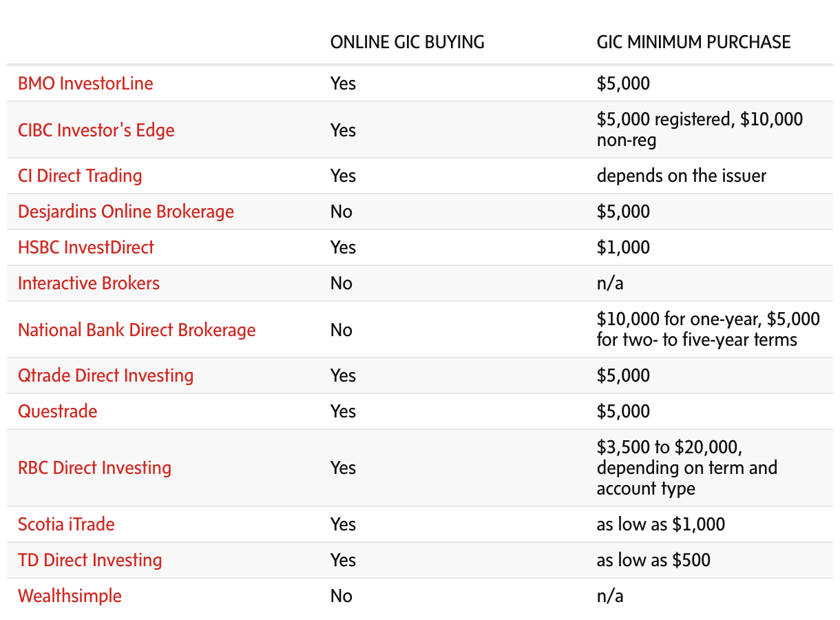Click the Wealthsimple link
Image resolution: width=840 pixels, height=620 pixels.
click(x=70, y=596)
